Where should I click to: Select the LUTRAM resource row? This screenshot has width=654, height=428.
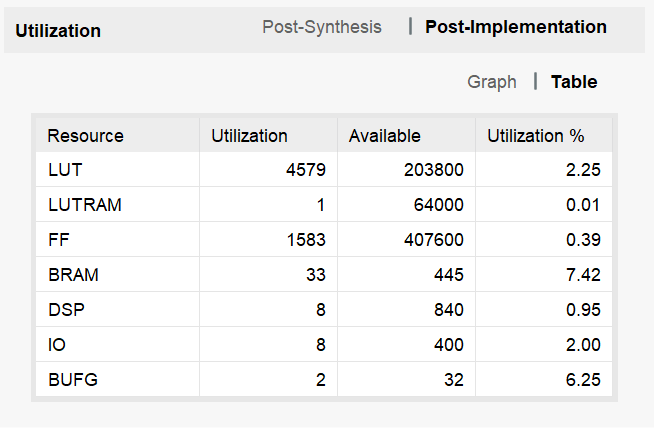point(324,205)
